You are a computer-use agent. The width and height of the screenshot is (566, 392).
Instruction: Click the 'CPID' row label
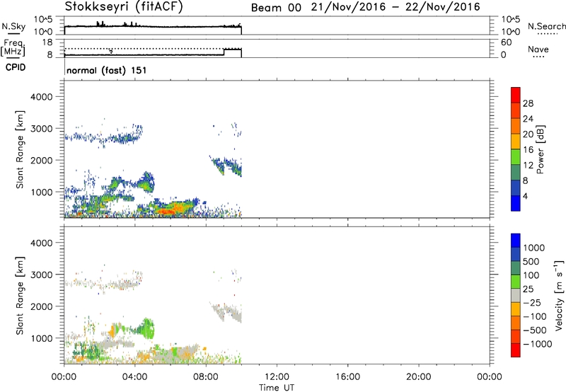16,67
